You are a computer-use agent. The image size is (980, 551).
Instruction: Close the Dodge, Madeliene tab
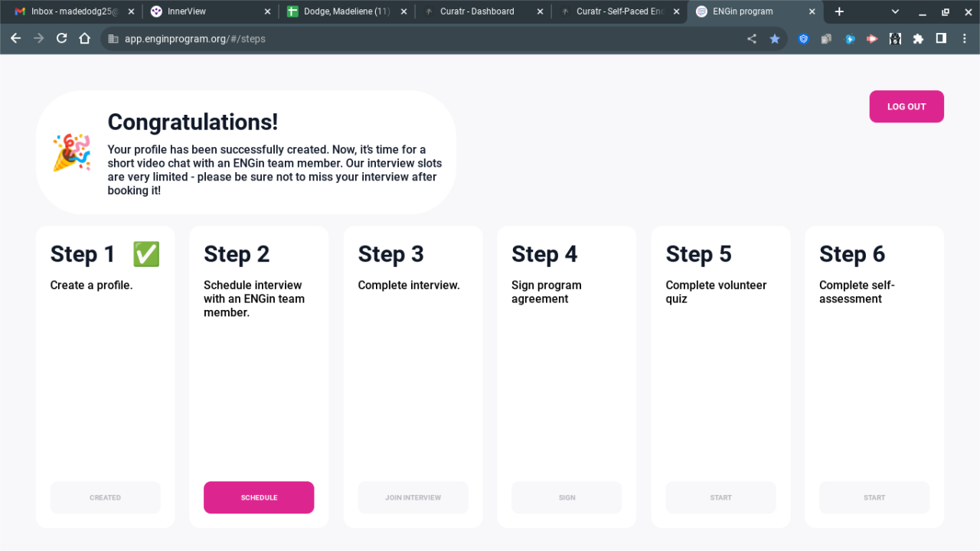click(403, 11)
